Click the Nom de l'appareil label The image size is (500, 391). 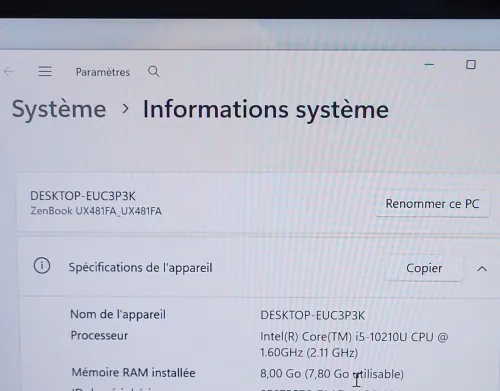[118, 314]
